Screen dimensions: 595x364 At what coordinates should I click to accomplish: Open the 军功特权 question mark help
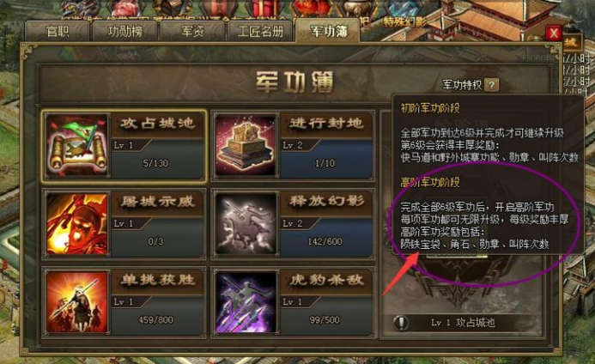[x=492, y=85]
